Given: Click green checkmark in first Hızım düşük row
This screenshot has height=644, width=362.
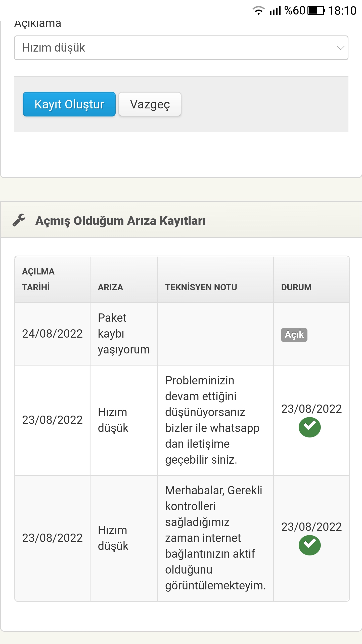Looking at the screenshot, I should [x=309, y=427].
